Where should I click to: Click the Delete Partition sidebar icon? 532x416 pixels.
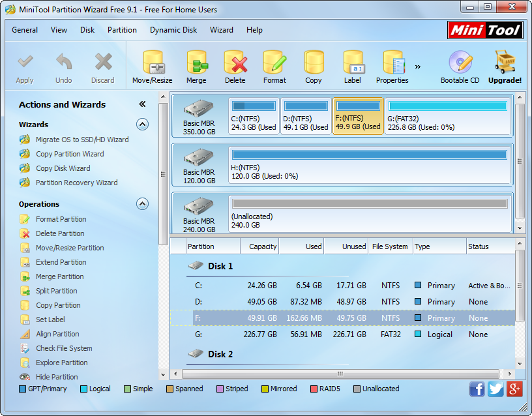(25, 233)
